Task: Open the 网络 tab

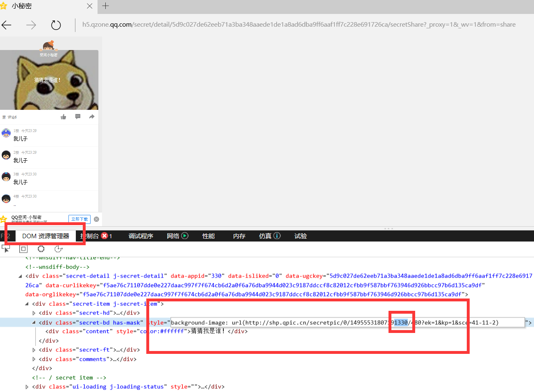Action: pos(173,236)
